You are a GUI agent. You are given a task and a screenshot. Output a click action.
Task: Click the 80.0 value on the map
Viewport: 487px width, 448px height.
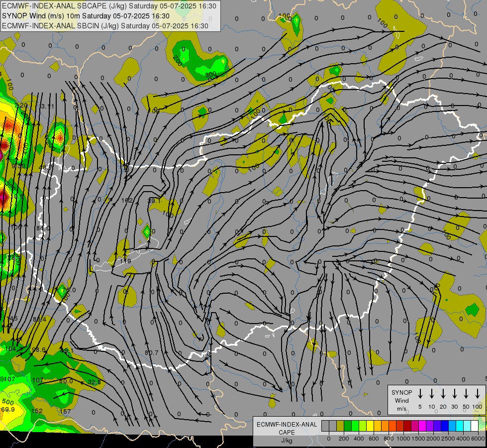pos(66,381)
